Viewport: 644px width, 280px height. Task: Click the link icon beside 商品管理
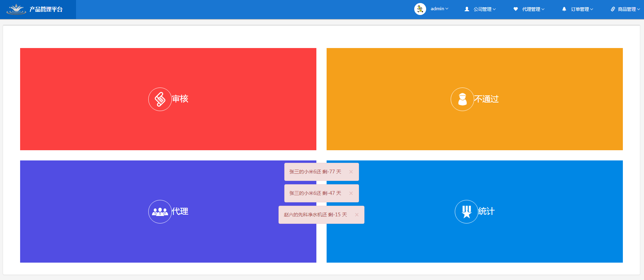[x=613, y=9]
